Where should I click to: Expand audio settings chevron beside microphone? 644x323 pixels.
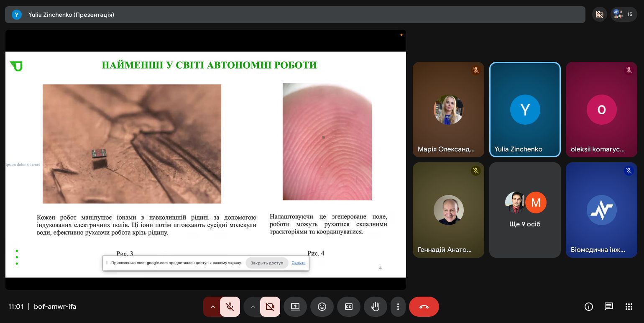pos(212,307)
